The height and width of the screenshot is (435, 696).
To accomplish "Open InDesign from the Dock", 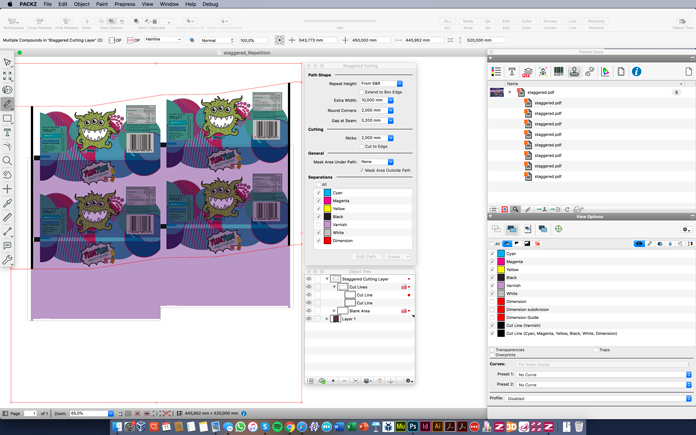I will tap(425, 427).
